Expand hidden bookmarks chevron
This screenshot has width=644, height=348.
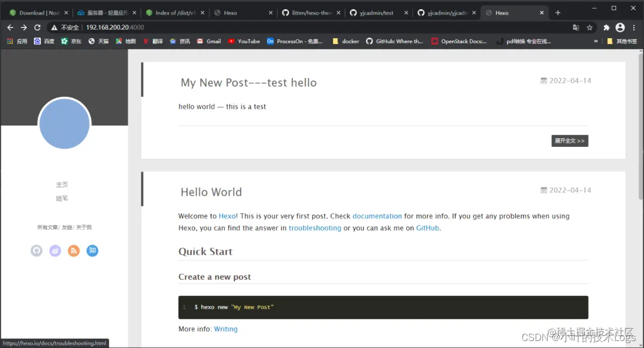596,41
